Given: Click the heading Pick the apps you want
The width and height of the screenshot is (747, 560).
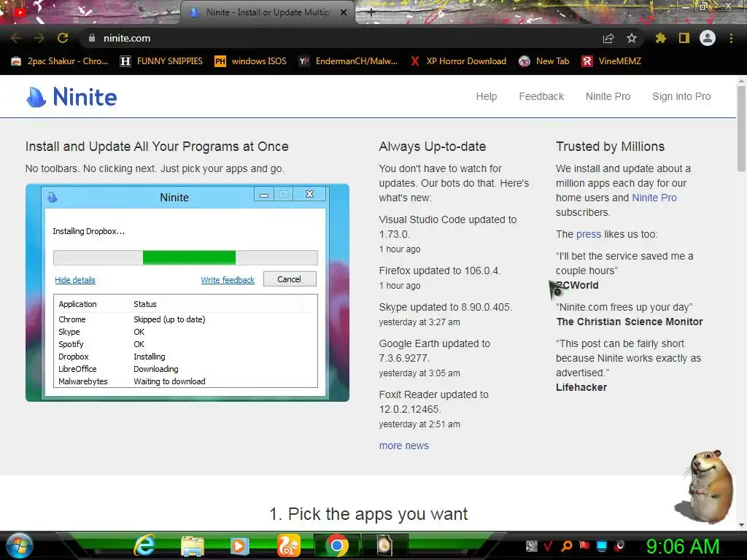Looking at the screenshot, I should click(x=368, y=514).
